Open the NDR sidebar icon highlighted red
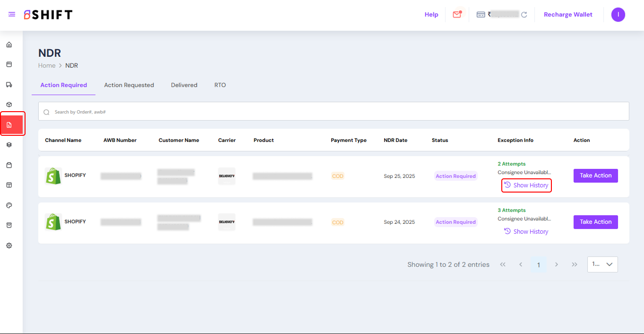The image size is (644, 334). pyautogui.click(x=9, y=125)
